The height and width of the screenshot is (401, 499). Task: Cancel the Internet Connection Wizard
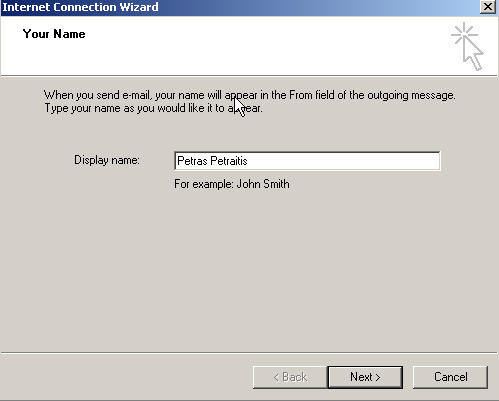pos(450,377)
